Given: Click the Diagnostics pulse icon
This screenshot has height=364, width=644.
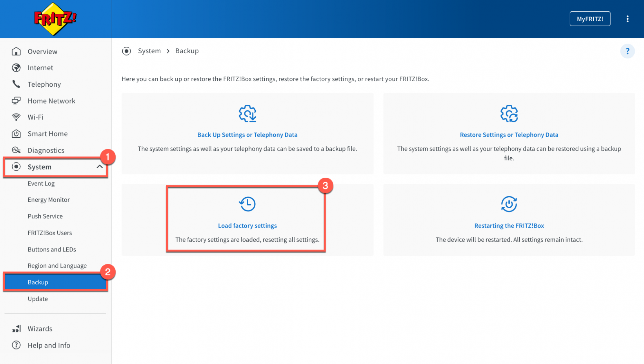Looking at the screenshot, I should click(x=16, y=150).
